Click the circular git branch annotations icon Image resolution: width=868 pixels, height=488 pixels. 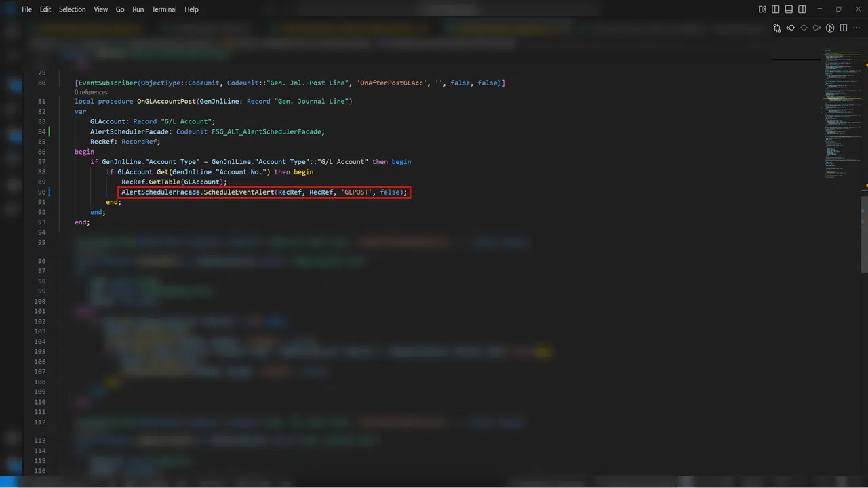tap(830, 28)
